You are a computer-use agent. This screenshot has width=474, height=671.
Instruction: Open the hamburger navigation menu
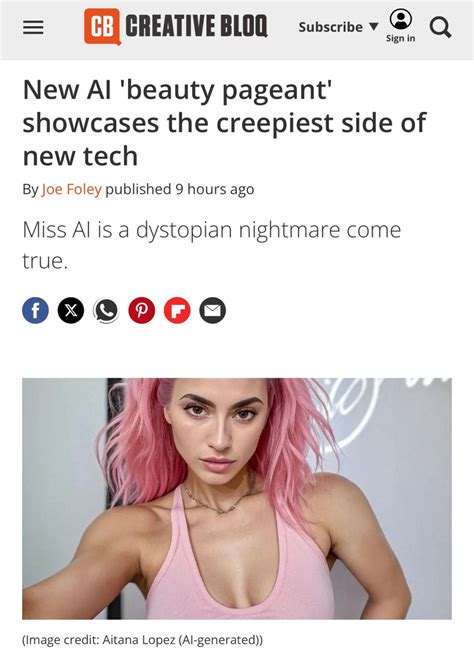click(x=33, y=27)
